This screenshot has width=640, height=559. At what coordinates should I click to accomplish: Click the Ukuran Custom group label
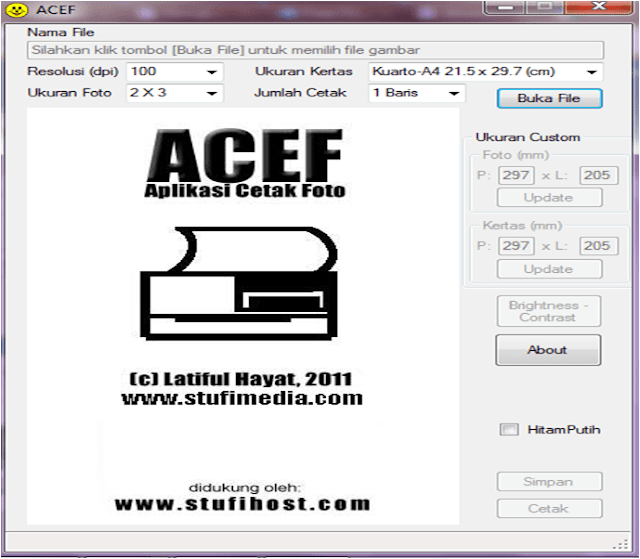pyautogui.click(x=528, y=138)
